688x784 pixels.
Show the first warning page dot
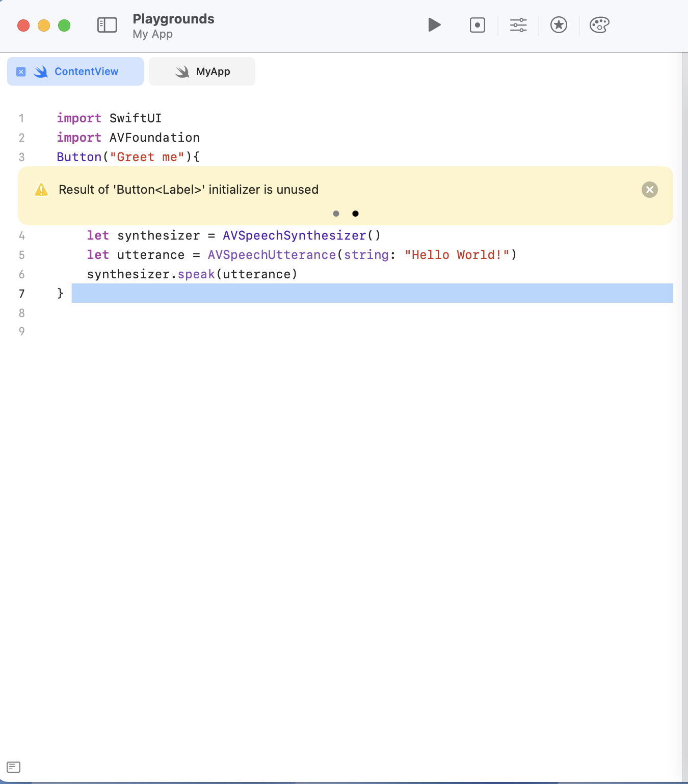click(336, 214)
